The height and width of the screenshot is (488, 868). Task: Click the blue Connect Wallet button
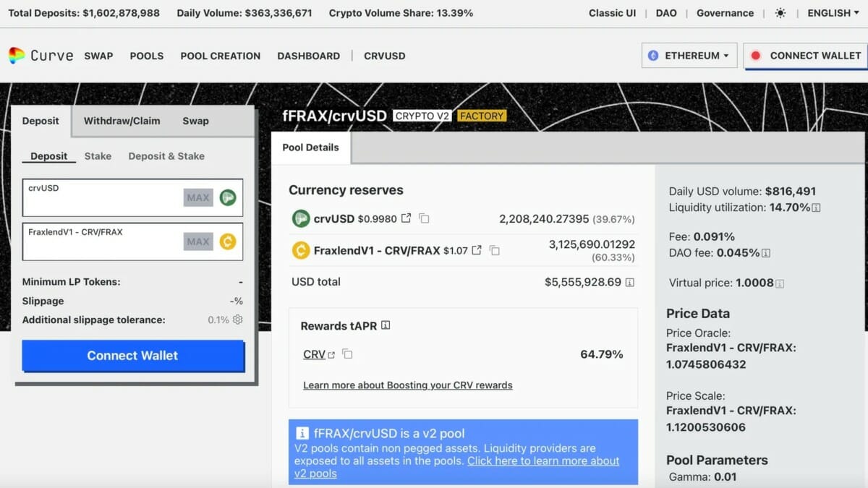point(133,356)
